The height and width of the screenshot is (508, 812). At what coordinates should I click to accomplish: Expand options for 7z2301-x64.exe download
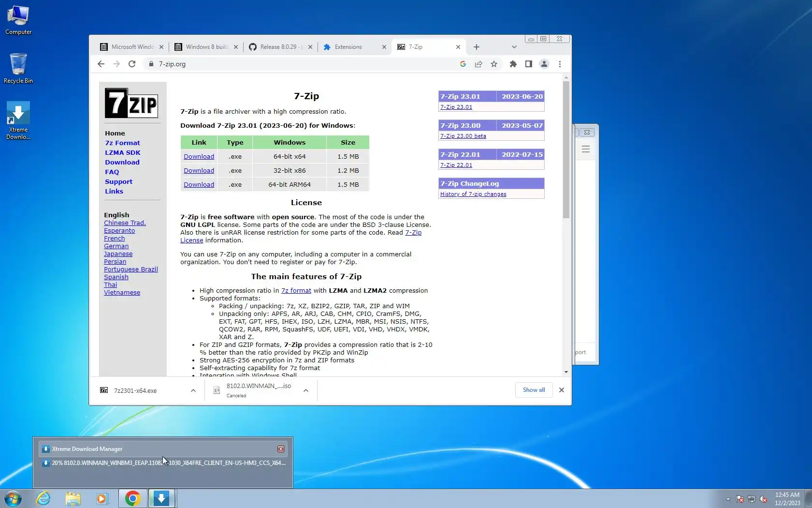[x=193, y=390]
